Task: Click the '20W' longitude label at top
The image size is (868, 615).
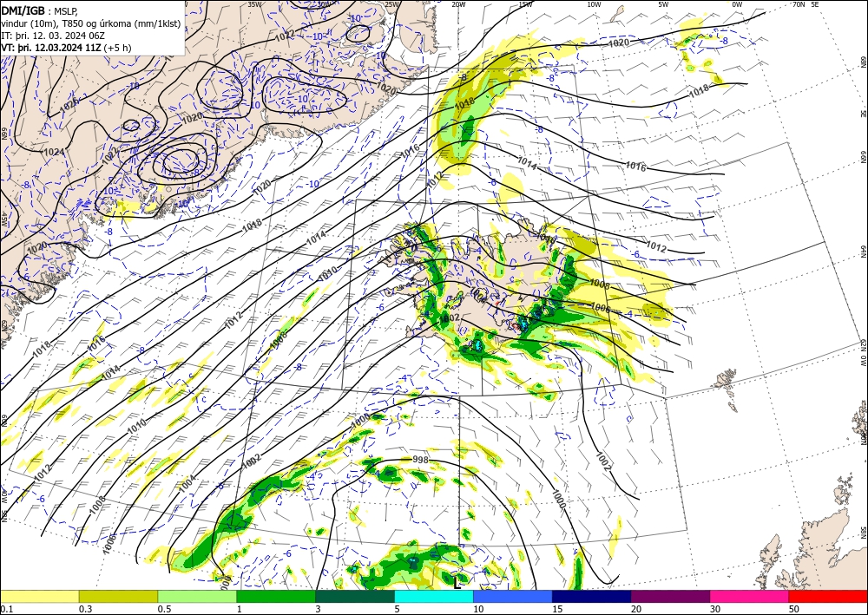Action: click(458, 4)
